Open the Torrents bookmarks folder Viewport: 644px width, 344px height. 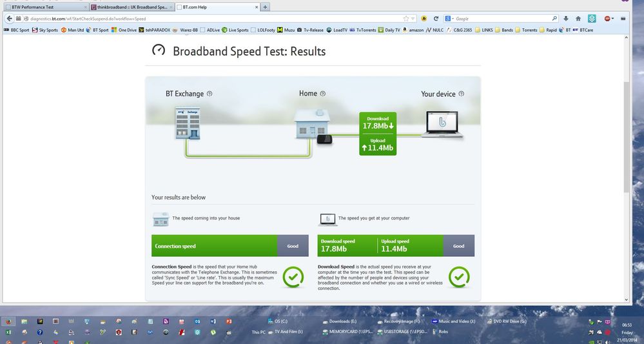click(x=526, y=30)
